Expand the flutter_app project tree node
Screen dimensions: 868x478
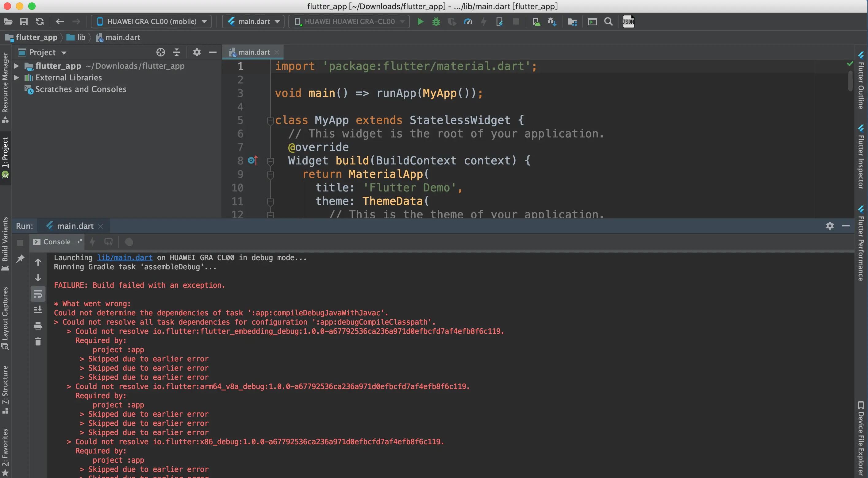click(x=16, y=66)
